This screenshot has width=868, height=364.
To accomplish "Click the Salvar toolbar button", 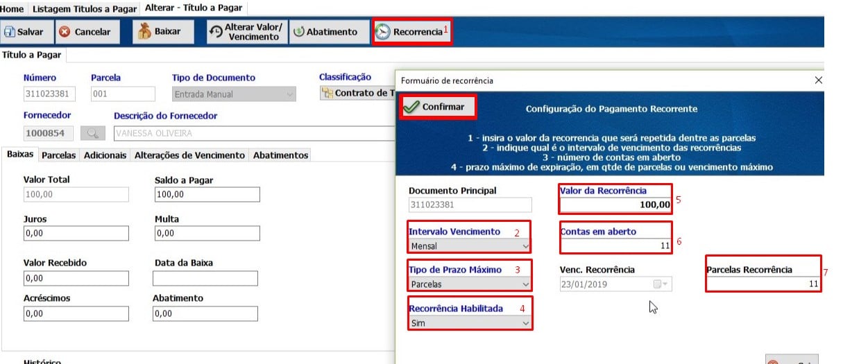I will [24, 32].
